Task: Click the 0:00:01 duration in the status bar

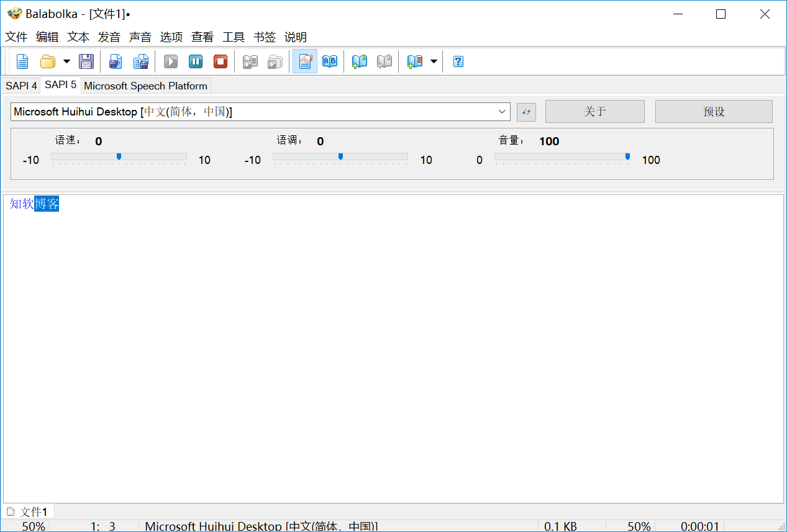Action: (x=699, y=526)
